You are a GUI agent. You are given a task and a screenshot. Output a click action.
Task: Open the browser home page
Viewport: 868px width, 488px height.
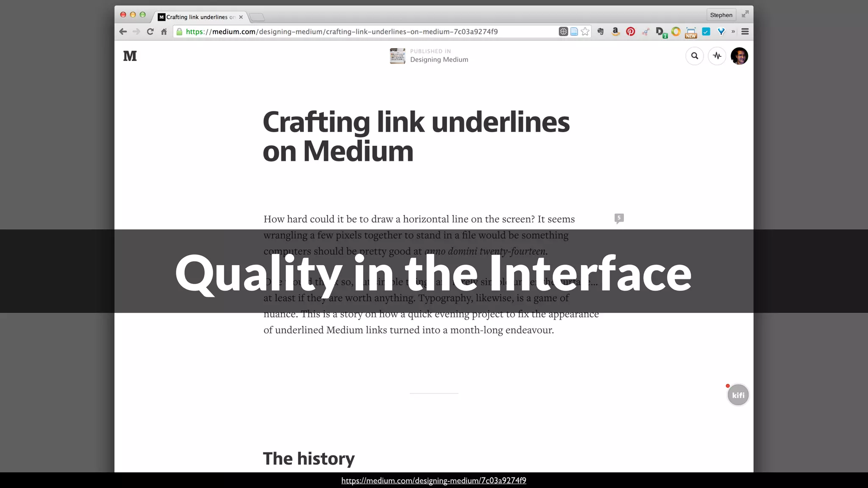164,31
